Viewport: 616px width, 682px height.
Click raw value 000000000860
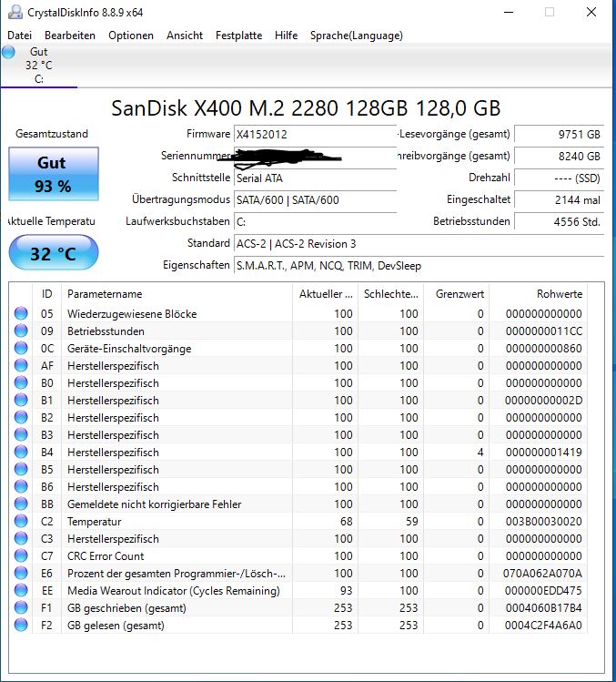[x=544, y=349]
